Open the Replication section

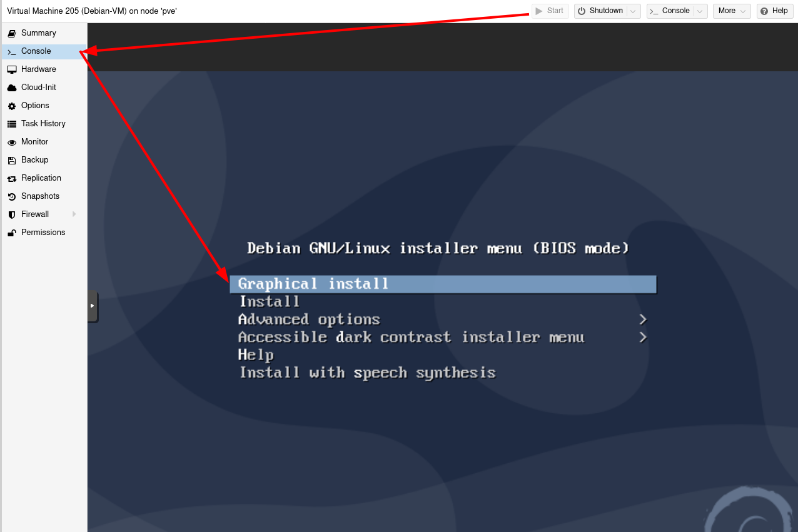(44, 178)
